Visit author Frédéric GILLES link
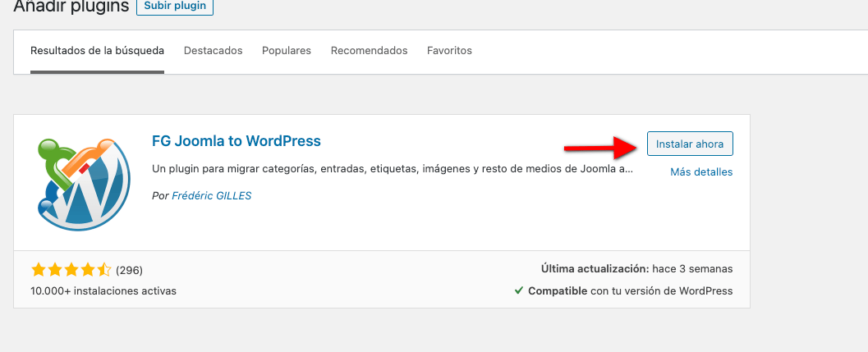Viewport: 868px width, 352px height. [x=212, y=196]
